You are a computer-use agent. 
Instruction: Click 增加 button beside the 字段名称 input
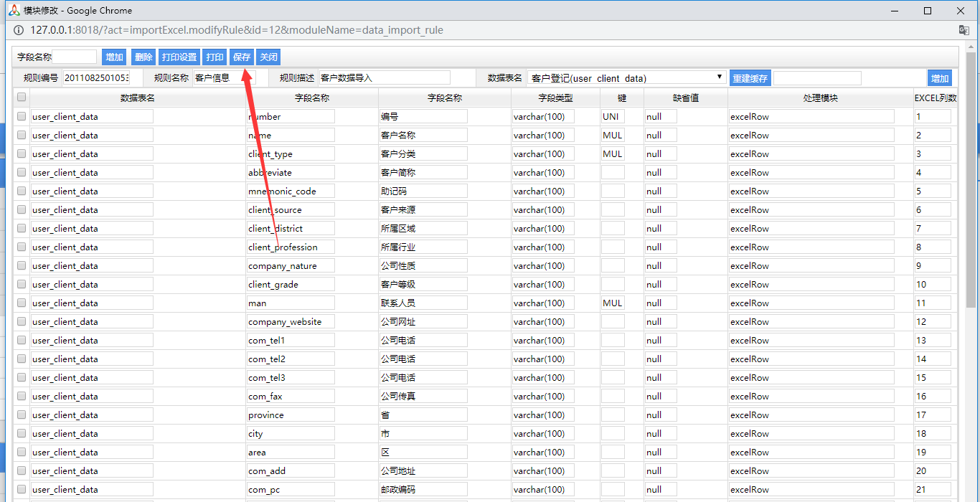coord(115,57)
